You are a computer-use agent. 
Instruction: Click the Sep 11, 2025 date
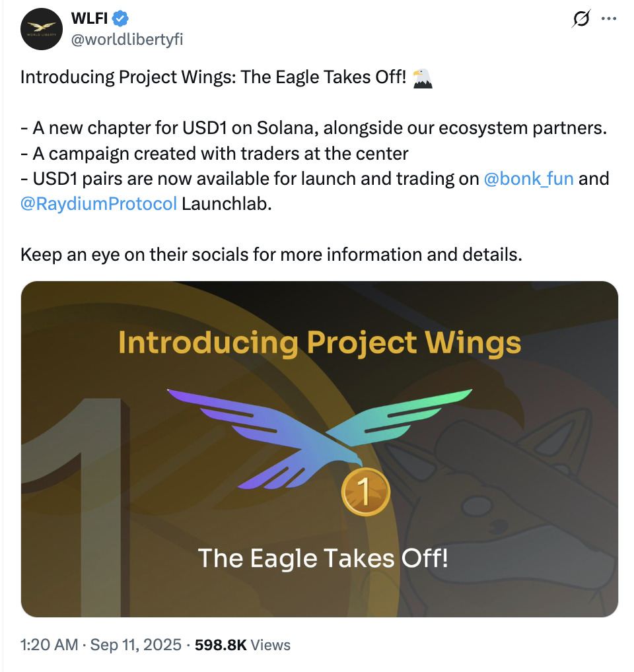click(136, 644)
